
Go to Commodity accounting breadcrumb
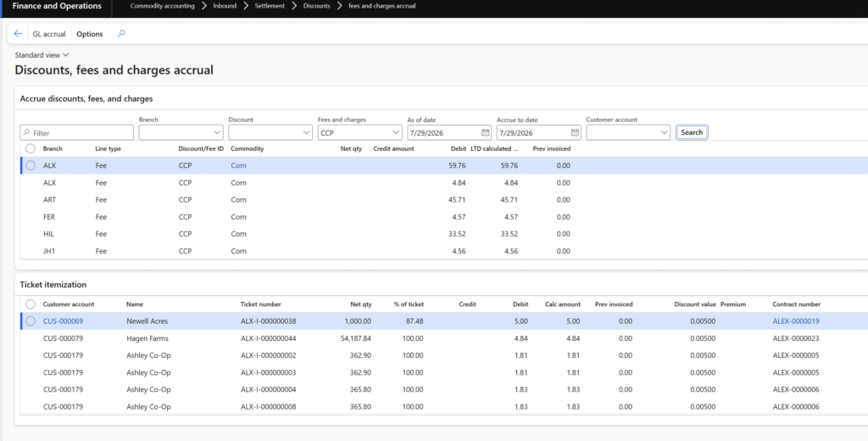coord(162,6)
